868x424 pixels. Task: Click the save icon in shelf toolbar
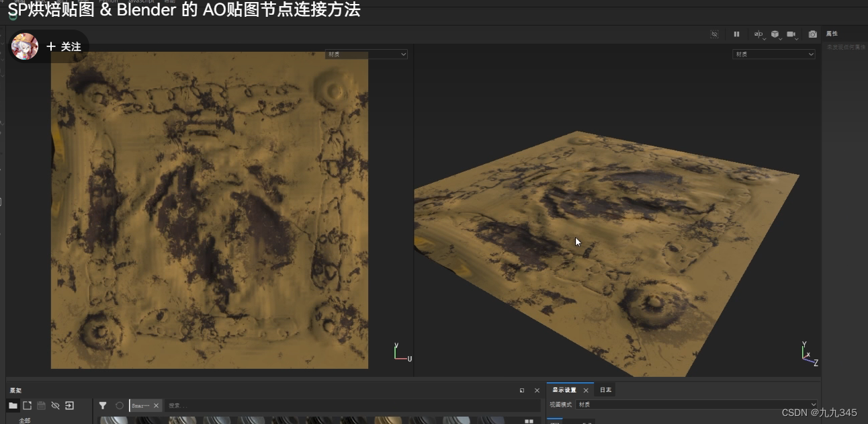point(41,406)
